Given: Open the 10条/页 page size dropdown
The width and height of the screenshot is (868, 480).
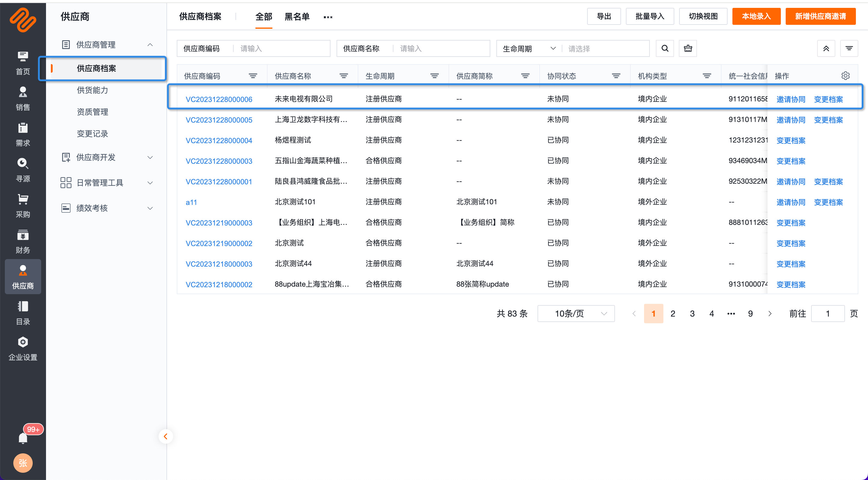Looking at the screenshot, I should tap(576, 314).
